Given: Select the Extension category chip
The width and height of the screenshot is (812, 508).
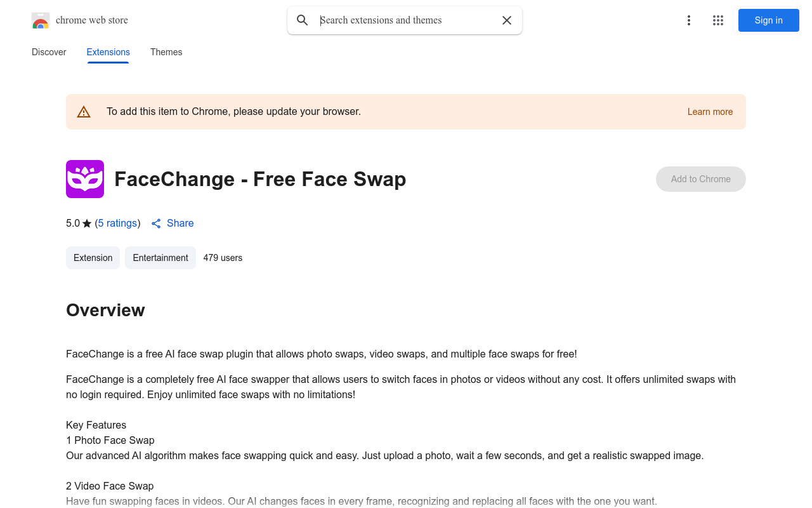Looking at the screenshot, I should click(x=93, y=258).
